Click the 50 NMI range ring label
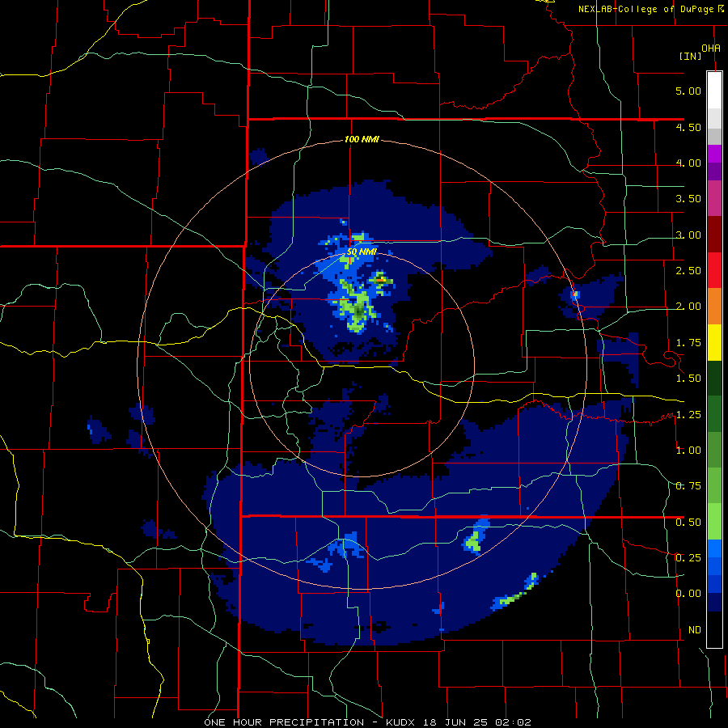 362,252
